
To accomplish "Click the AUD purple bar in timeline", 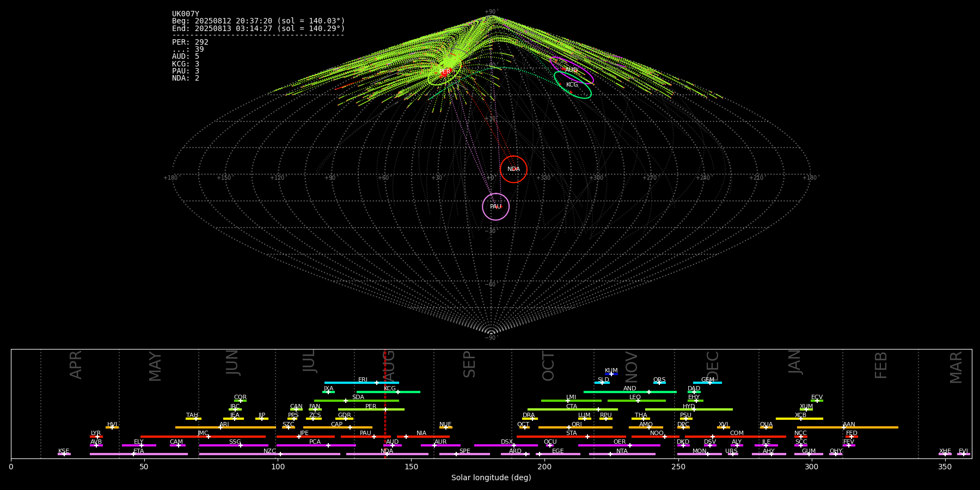I will click(393, 445).
